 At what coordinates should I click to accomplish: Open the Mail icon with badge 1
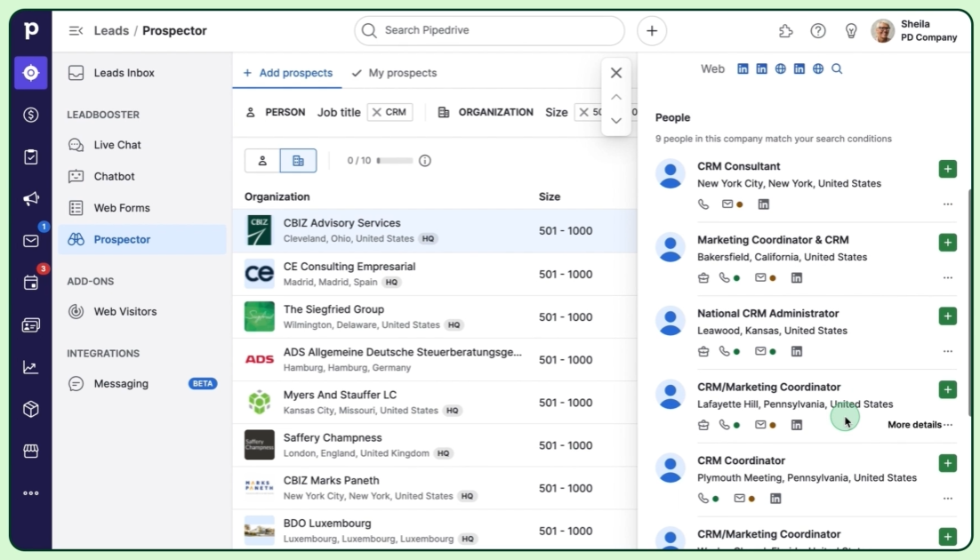click(30, 241)
